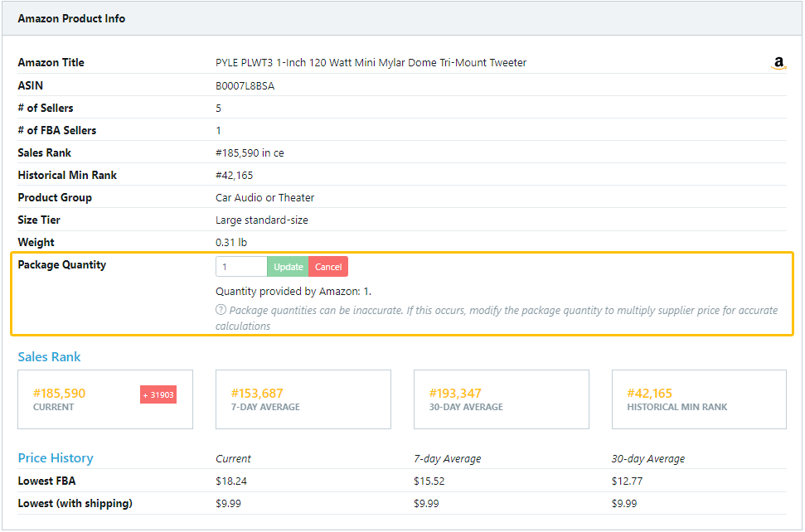This screenshot has width=805, height=532.
Task: Click the Sales Rank value '#185,590 in ce'
Action: (x=250, y=152)
